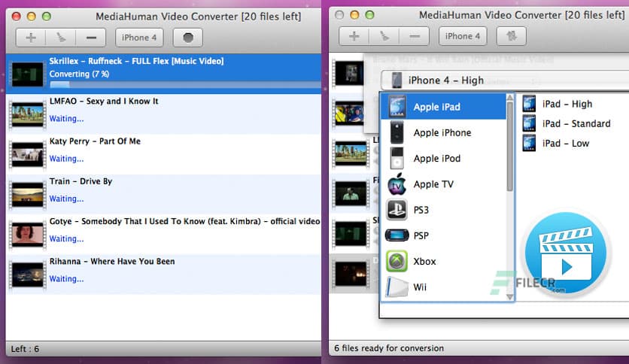Click the last dark thumbnail in right window
This screenshot has width=629, height=364.
(351, 274)
